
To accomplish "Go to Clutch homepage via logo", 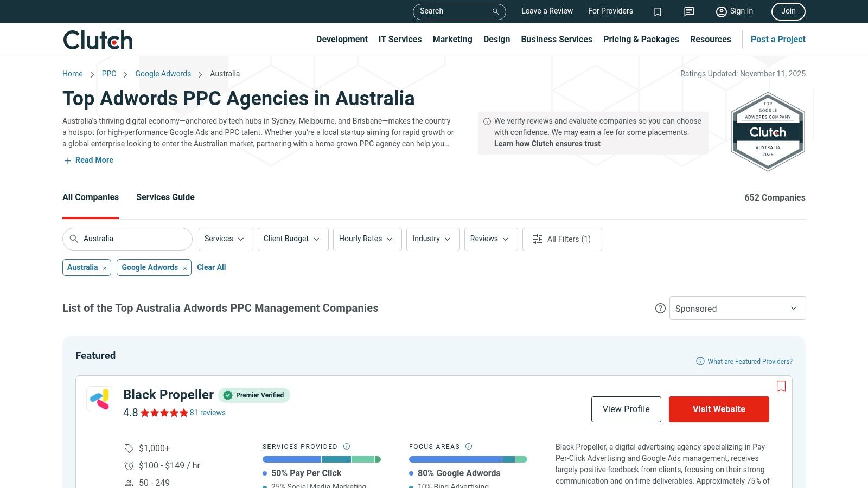I will (x=98, y=40).
